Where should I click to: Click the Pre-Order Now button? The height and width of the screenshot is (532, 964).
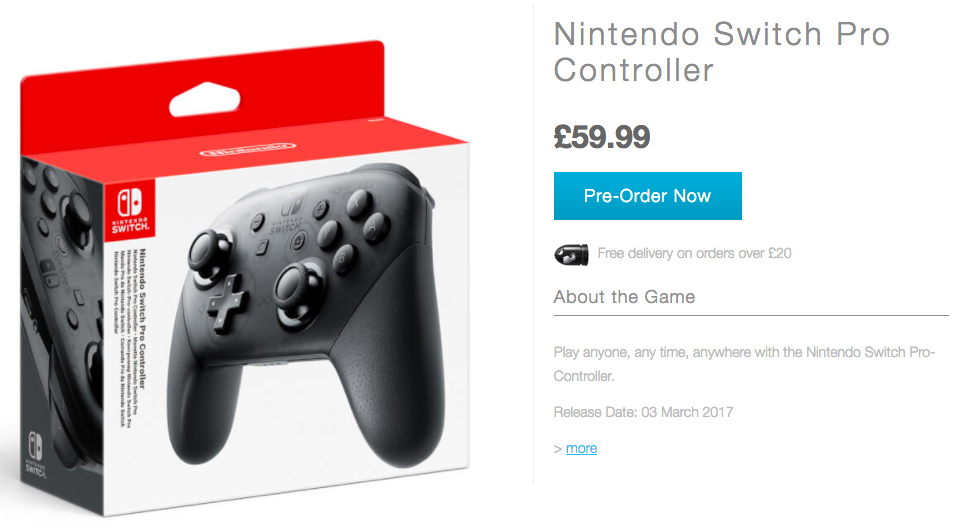pyautogui.click(x=647, y=196)
